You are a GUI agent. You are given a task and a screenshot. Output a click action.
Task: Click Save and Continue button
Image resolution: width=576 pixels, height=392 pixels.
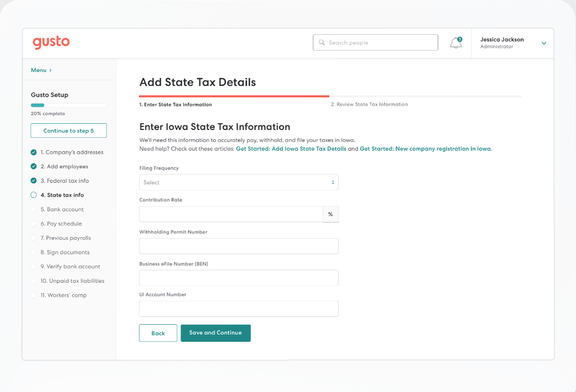point(215,333)
